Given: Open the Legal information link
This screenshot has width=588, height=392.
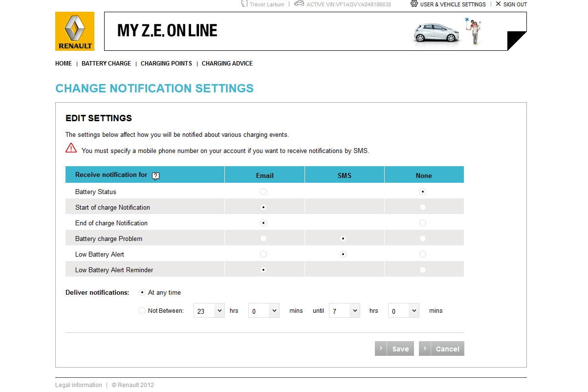Looking at the screenshot, I should (x=79, y=385).
